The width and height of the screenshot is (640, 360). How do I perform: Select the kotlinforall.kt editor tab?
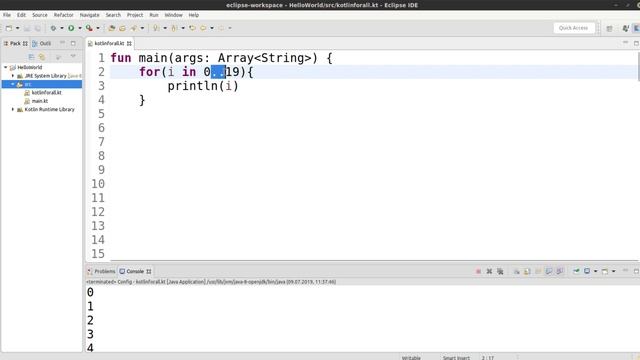pos(109,43)
